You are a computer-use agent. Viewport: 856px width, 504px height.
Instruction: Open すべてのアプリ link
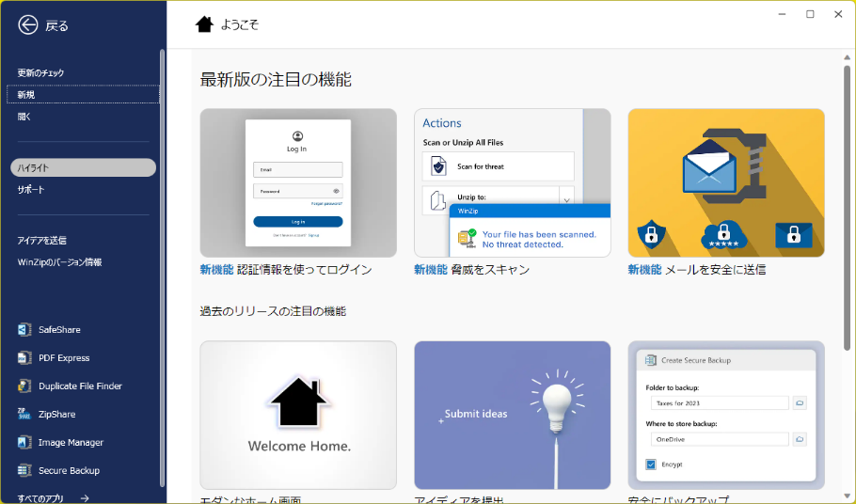[x=40, y=498]
